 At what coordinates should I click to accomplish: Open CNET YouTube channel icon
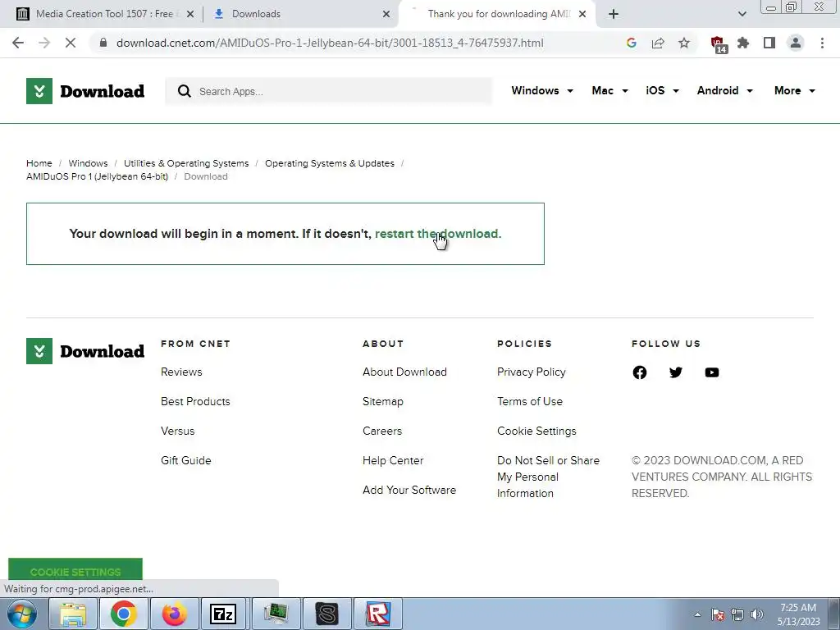[x=712, y=372]
